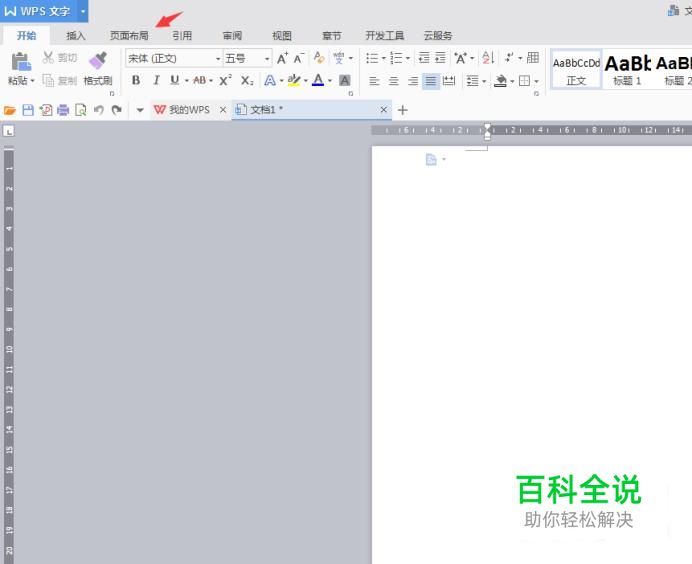Click the increase indent icon

440,58
